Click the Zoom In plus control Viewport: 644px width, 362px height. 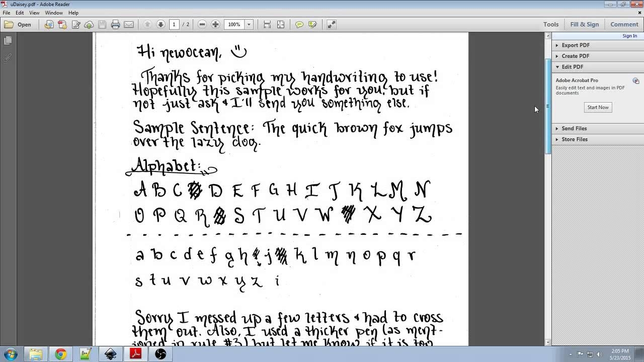click(215, 24)
